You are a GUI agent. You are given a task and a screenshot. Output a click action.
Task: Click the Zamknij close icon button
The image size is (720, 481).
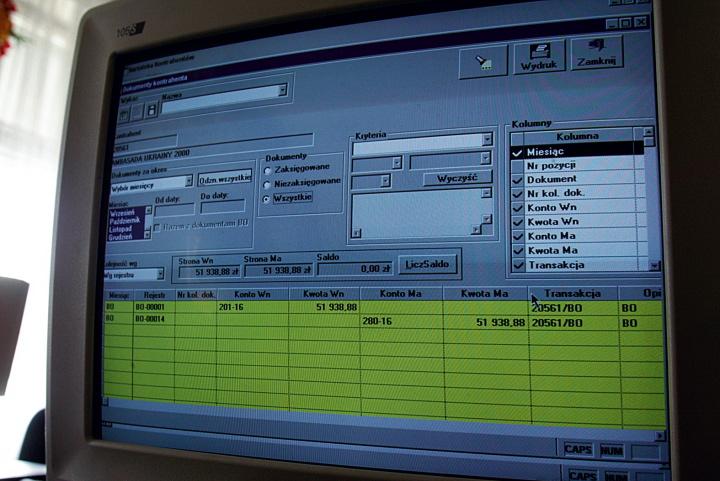click(x=597, y=53)
